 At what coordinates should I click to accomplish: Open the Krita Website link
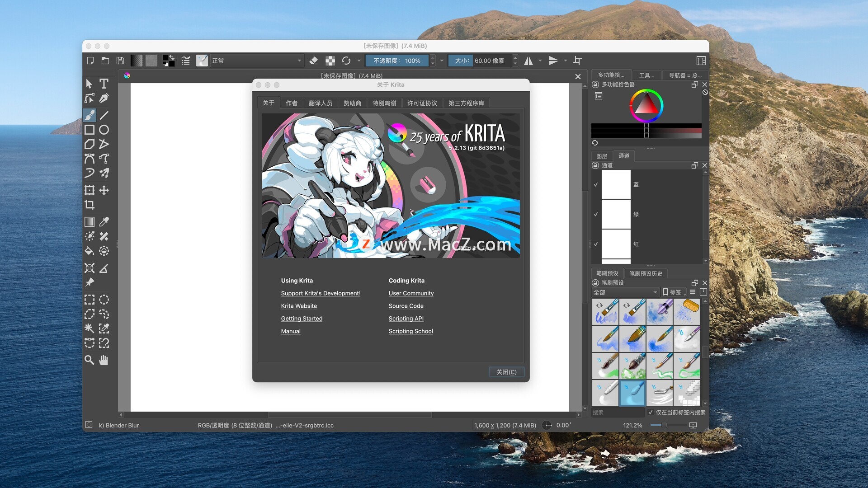(x=299, y=306)
